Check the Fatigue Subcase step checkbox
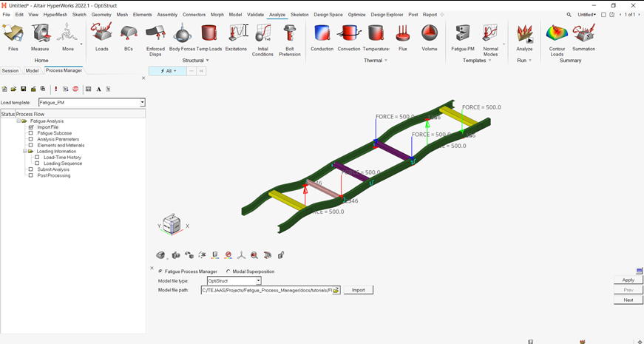Image resolution: width=644 pixels, height=344 pixels. [31, 133]
